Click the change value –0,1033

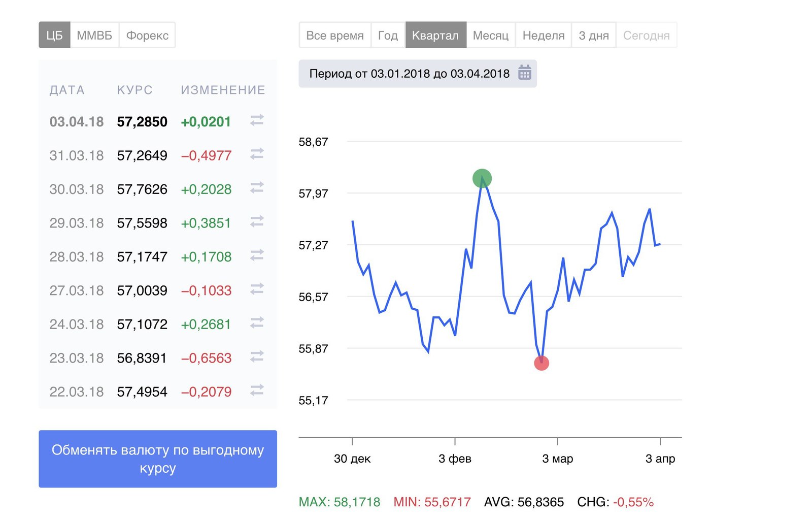click(206, 290)
